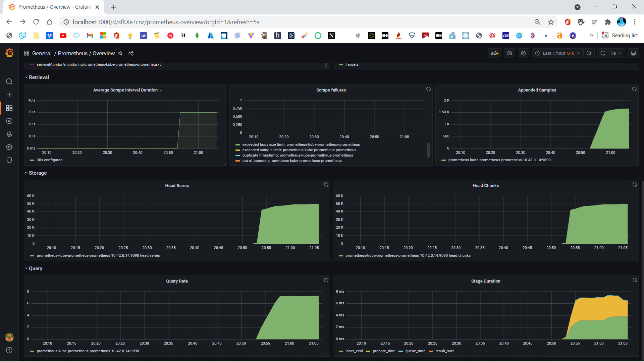Refresh the dashboard now
The image size is (644, 362).
click(x=603, y=53)
